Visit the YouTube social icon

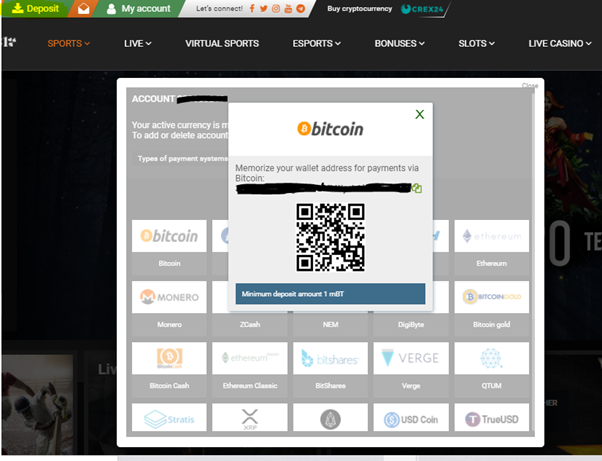[288, 8]
